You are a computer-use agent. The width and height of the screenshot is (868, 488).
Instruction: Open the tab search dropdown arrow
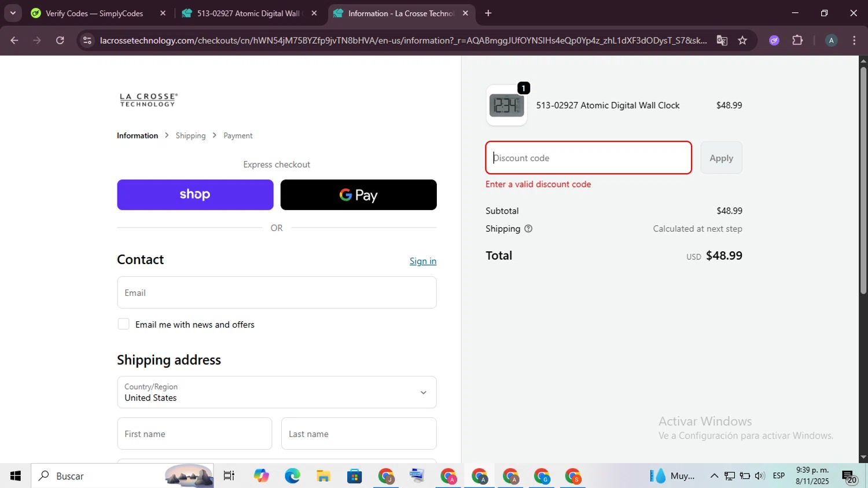13,13
